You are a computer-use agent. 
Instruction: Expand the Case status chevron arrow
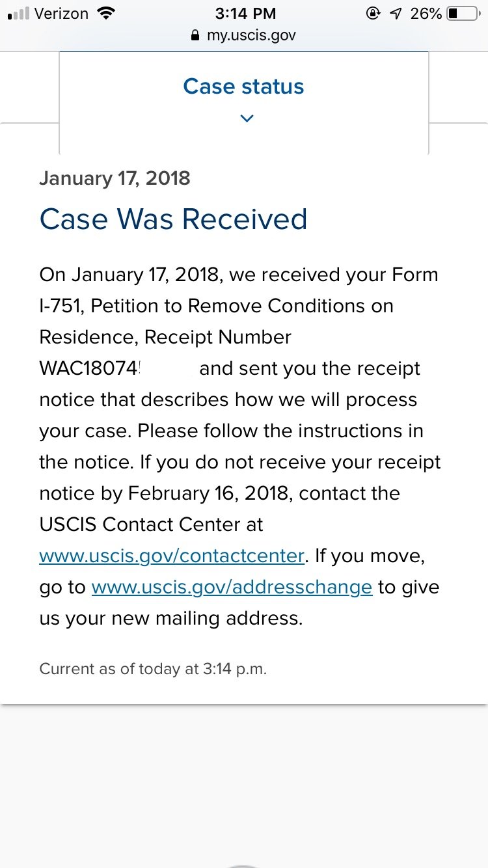click(246, 118)
